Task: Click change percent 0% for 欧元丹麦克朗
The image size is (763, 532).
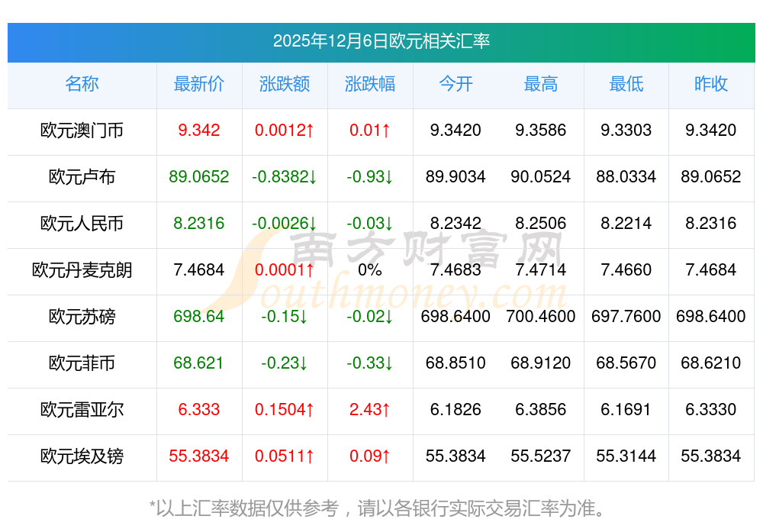Action: [370, 269]
